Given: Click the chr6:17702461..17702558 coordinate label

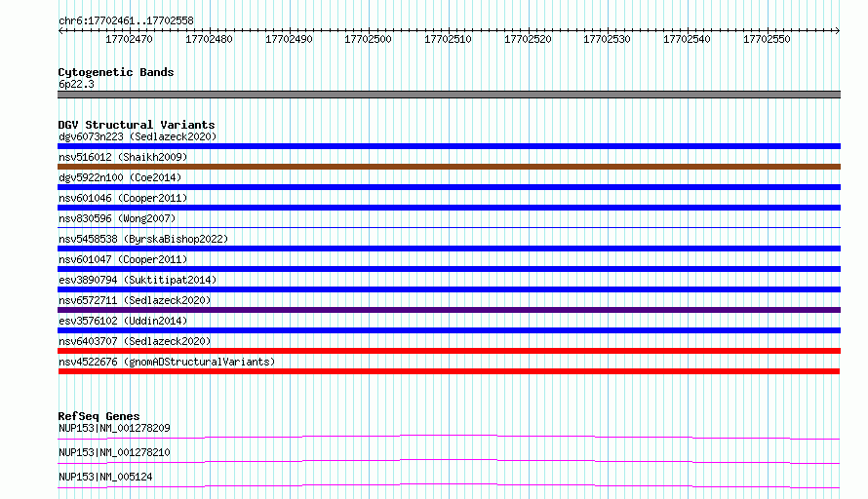Looking at the screenshot, I should (126, 20).
